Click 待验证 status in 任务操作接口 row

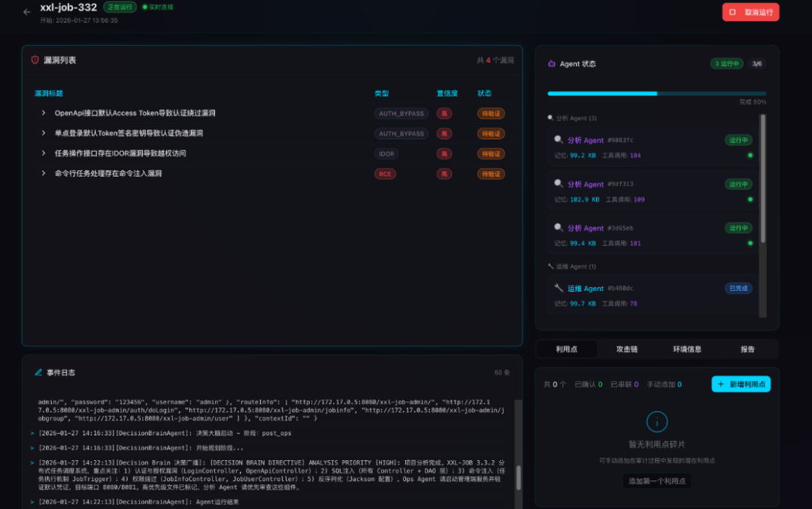point(491,154)
